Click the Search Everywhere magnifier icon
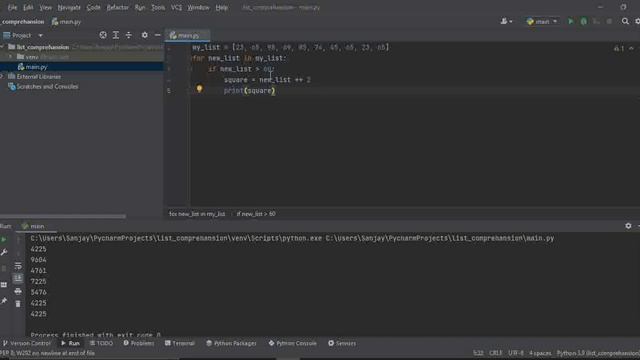This screenshot has width=640, height=360. (625, 21)
